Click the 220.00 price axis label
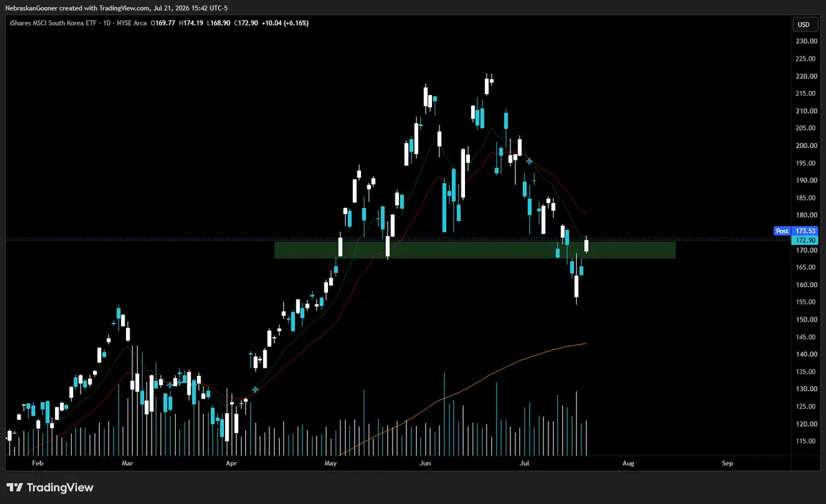This screenshot has height=504, width=826. 806,76
